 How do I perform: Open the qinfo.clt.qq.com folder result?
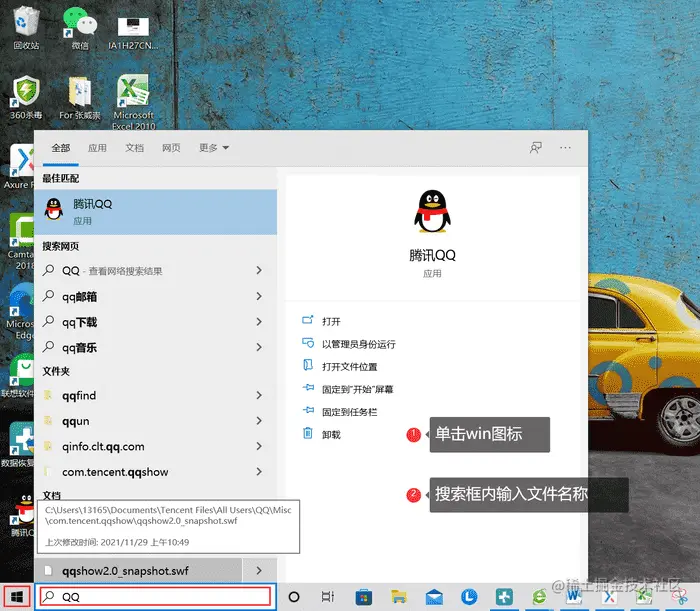click(x=138, y=446)
